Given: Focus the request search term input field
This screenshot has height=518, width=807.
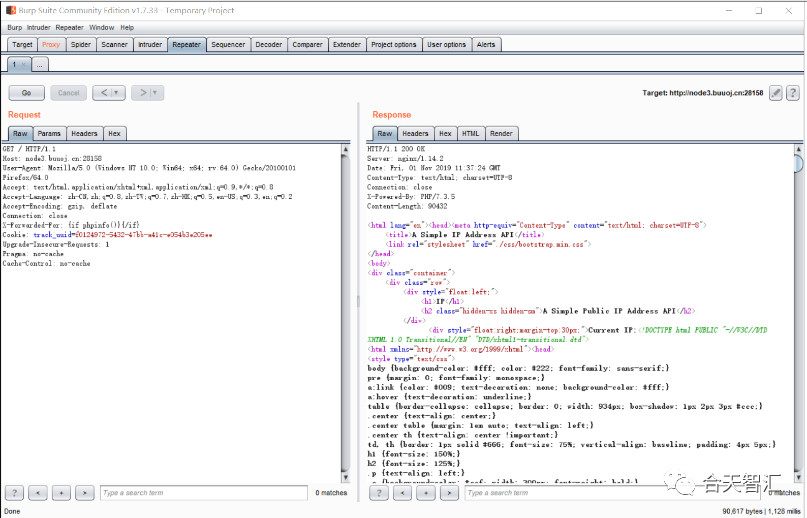Looking at the screenshot, I should coord(204,493).
